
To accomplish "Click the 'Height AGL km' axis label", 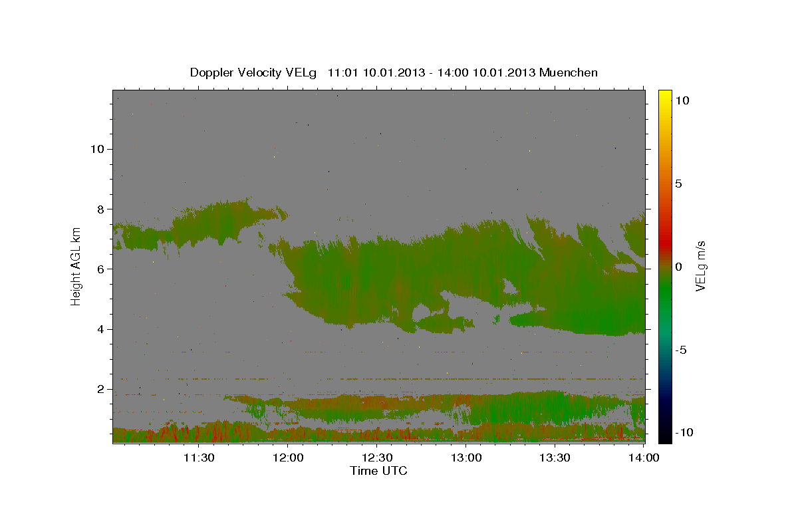I will click(x=76, y=266).
